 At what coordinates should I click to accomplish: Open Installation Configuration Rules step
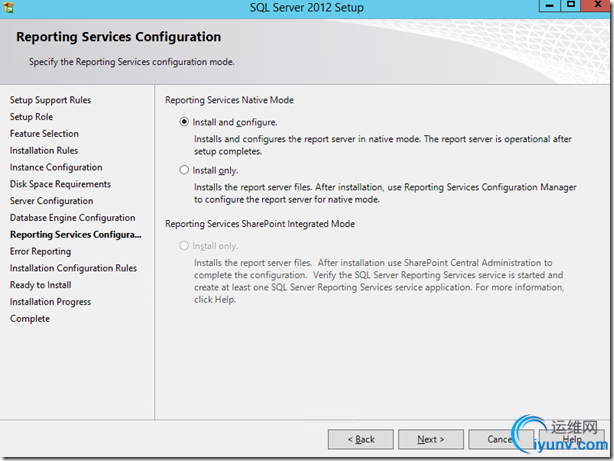(x=73, y=268)
